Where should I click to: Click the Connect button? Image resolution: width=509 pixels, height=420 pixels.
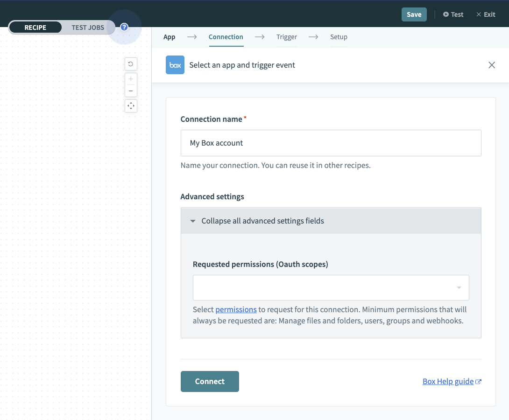tap(210, 381)
